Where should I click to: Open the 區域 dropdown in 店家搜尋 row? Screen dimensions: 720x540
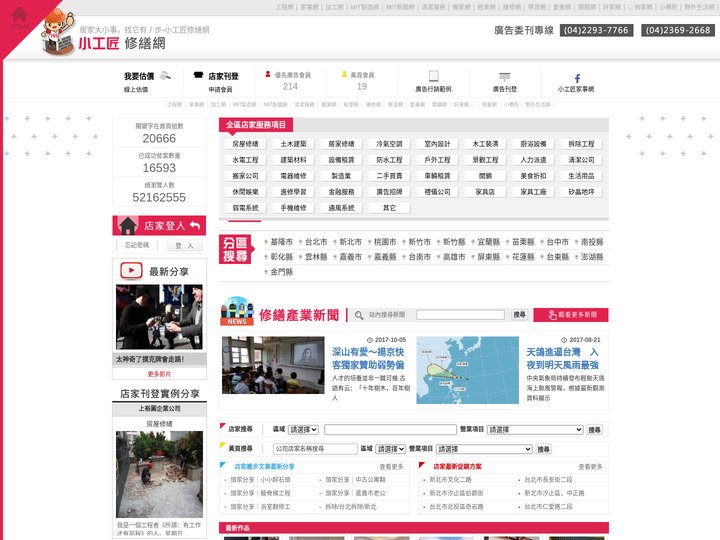[x=304, y=430]
